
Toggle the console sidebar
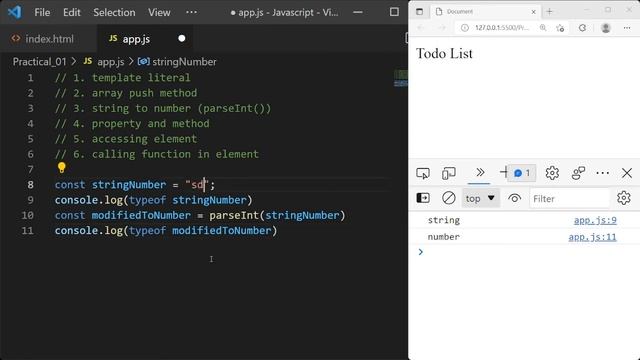coord(423,198)
